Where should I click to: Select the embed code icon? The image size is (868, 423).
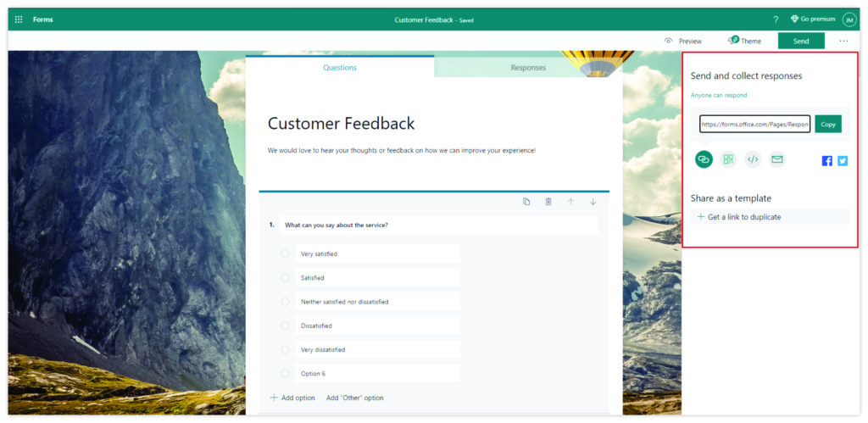753,159
